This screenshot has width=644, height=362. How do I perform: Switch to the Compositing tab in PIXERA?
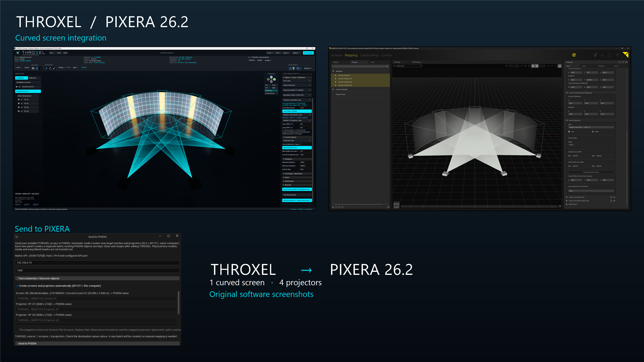[x=369, y=55]
